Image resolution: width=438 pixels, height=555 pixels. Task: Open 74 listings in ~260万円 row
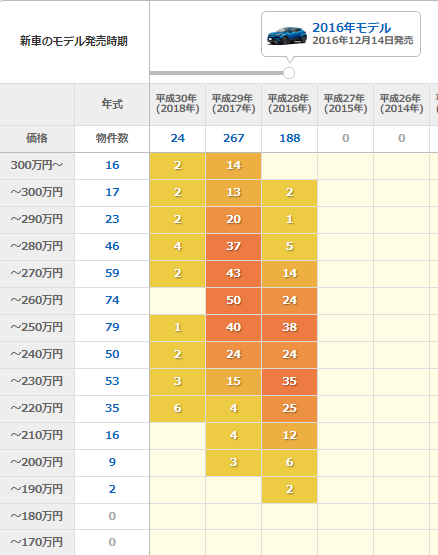pos(112,300)
